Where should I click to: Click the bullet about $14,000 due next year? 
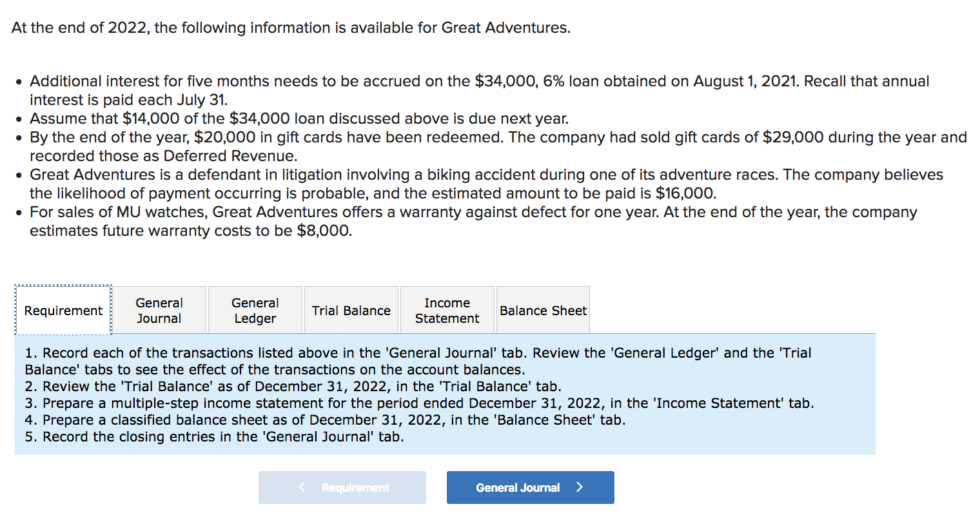click(x=299, y=119)
